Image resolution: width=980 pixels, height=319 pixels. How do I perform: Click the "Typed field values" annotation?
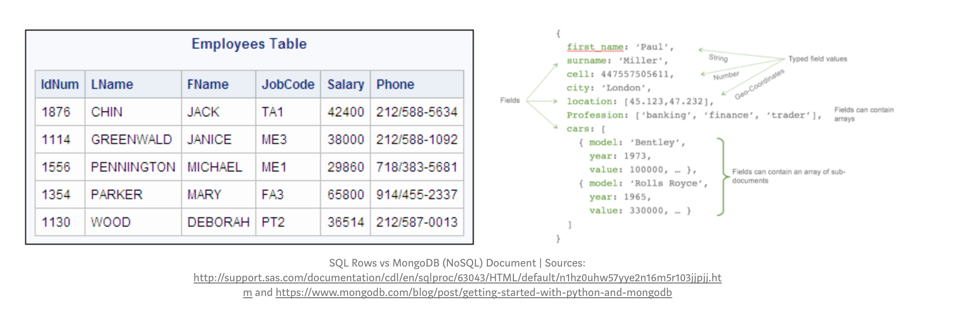point(817,59)
